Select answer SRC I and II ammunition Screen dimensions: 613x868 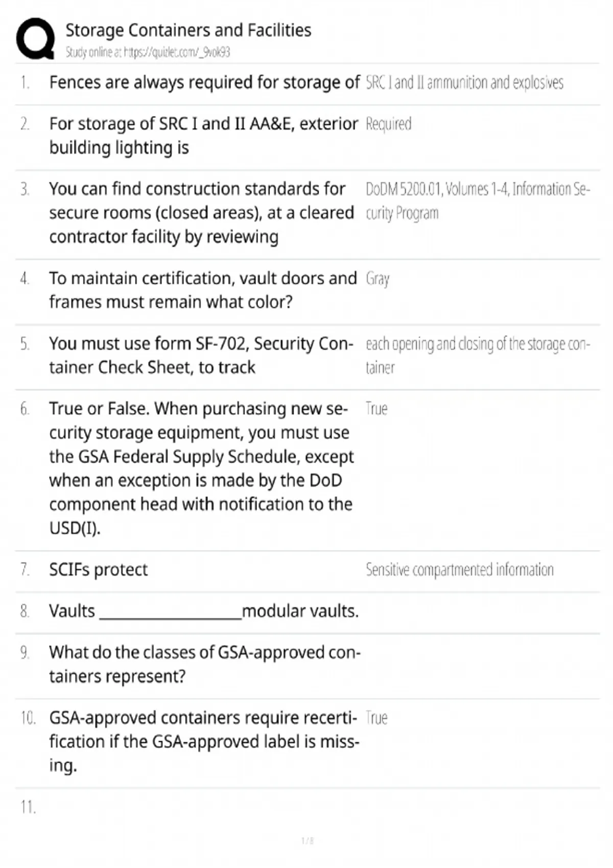[x=464, y=83]
